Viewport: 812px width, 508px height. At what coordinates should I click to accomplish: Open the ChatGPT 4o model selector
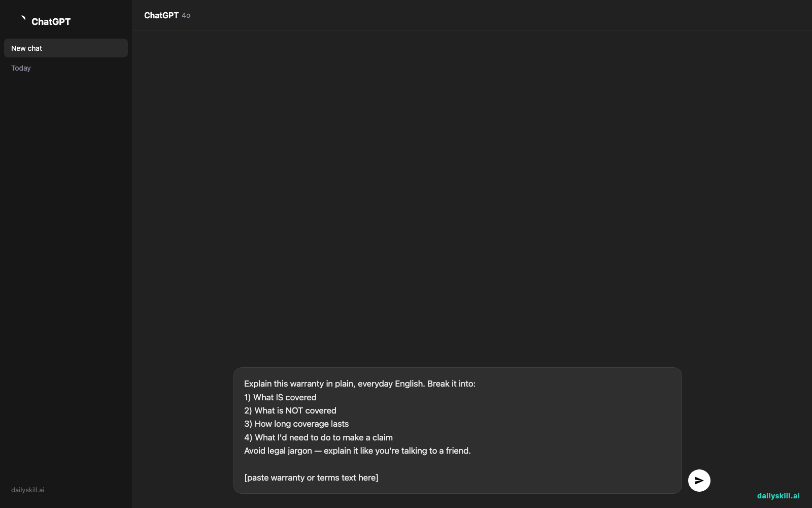pos(167,15)
